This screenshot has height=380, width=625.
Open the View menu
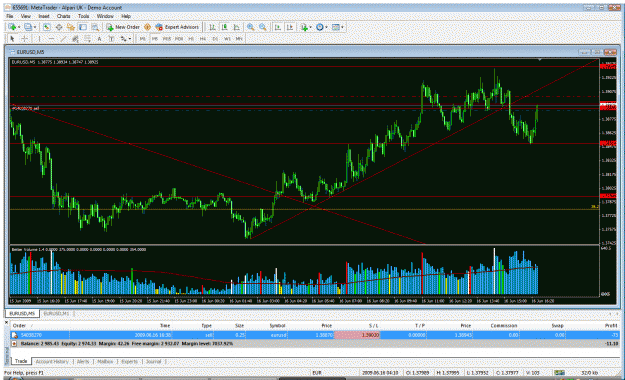click(x=26, y=16)
